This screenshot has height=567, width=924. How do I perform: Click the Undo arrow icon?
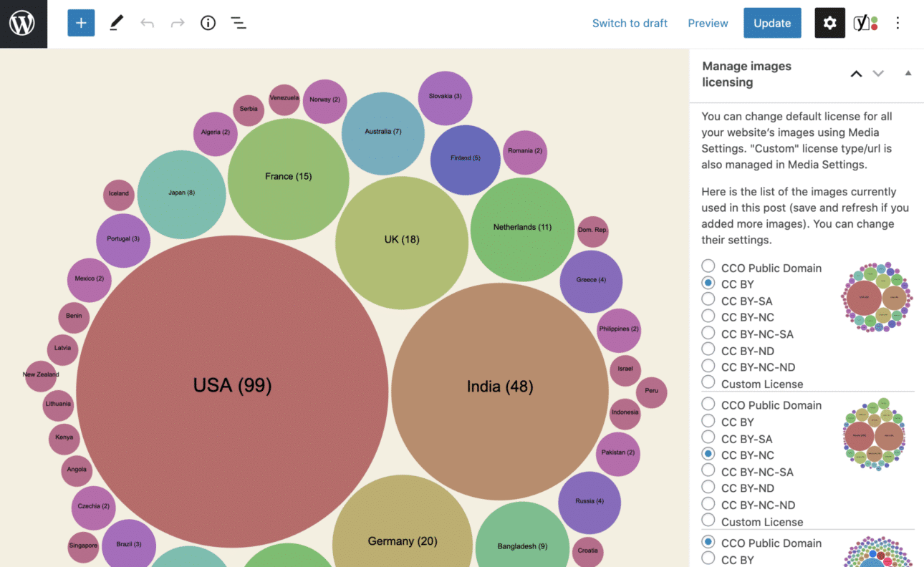pos(147,22)
